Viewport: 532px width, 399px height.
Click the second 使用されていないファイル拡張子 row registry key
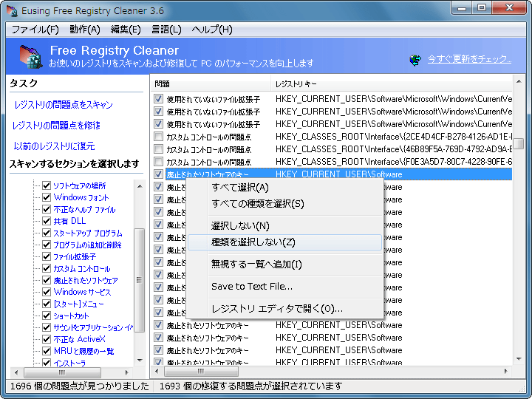pyautogui.click(x=394, y=112)
